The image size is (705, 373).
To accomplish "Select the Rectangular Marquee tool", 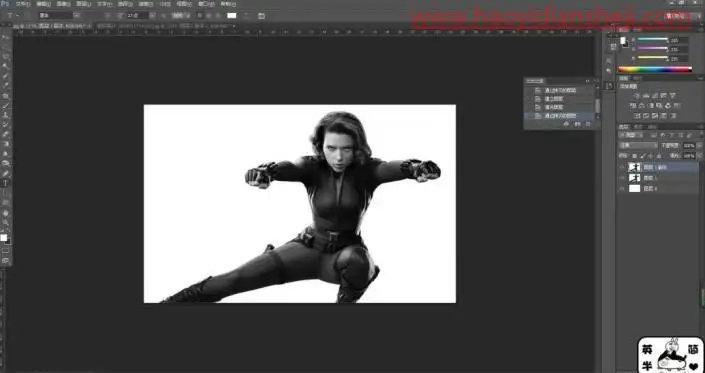I will (x=6, y=47).
